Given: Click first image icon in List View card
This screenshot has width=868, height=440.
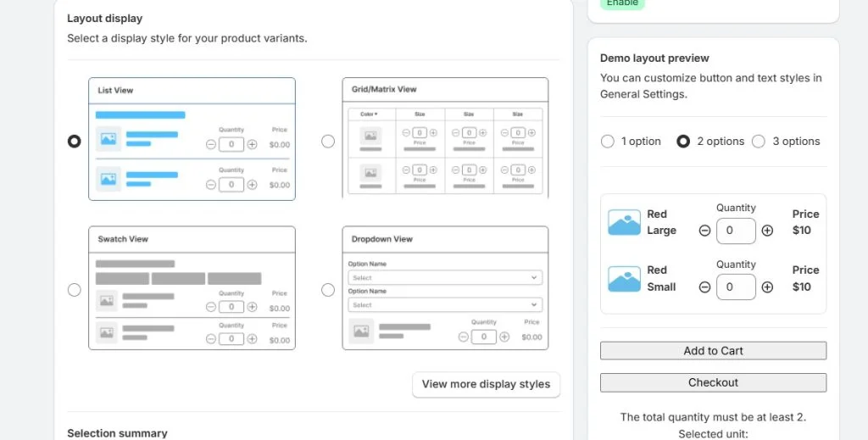Looking at the screenshot, I should (x=108, y=139).
